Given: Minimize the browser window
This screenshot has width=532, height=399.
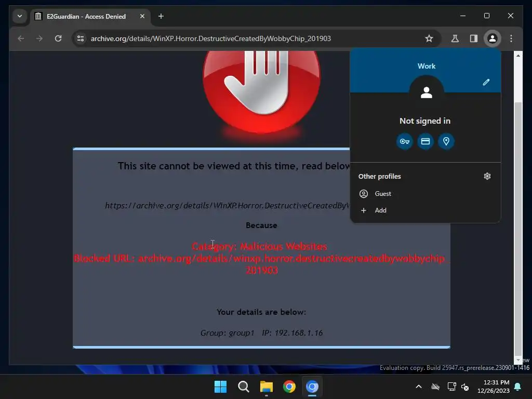Looking at the screenshot, I should click(463, 16).
